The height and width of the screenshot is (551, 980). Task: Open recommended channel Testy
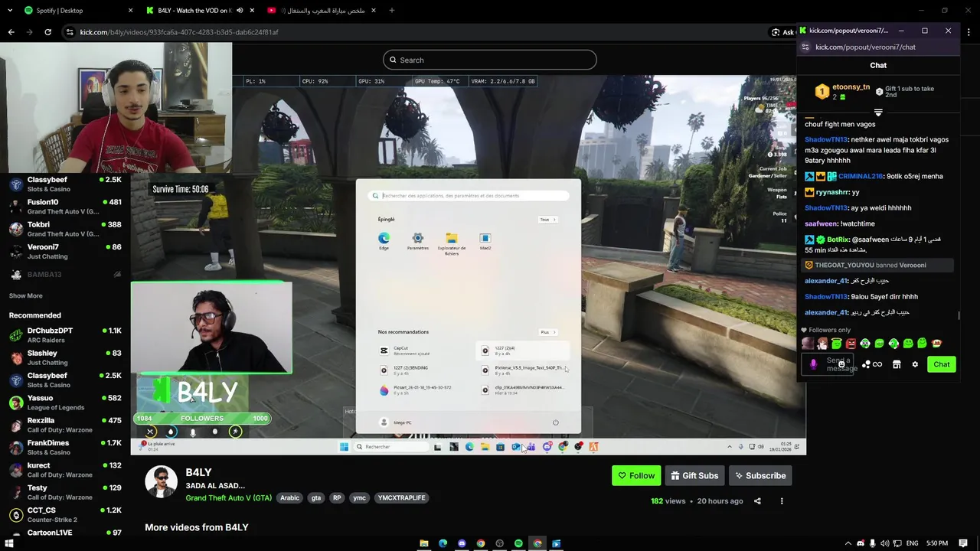(x=65, y=492)
